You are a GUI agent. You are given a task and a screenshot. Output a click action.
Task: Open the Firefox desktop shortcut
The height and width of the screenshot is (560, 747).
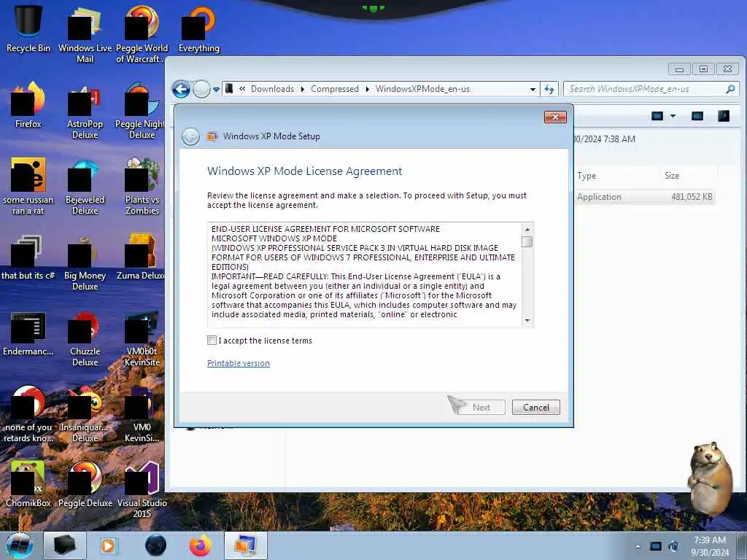tap(28, 105)
